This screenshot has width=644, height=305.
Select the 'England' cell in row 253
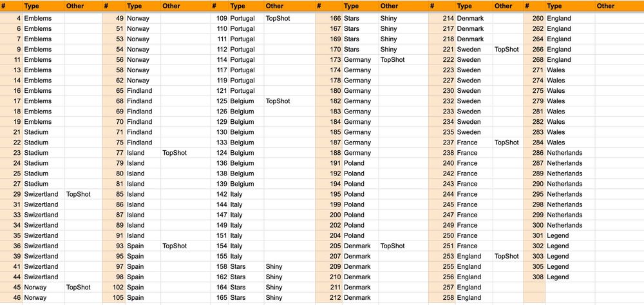coord(474,256)
